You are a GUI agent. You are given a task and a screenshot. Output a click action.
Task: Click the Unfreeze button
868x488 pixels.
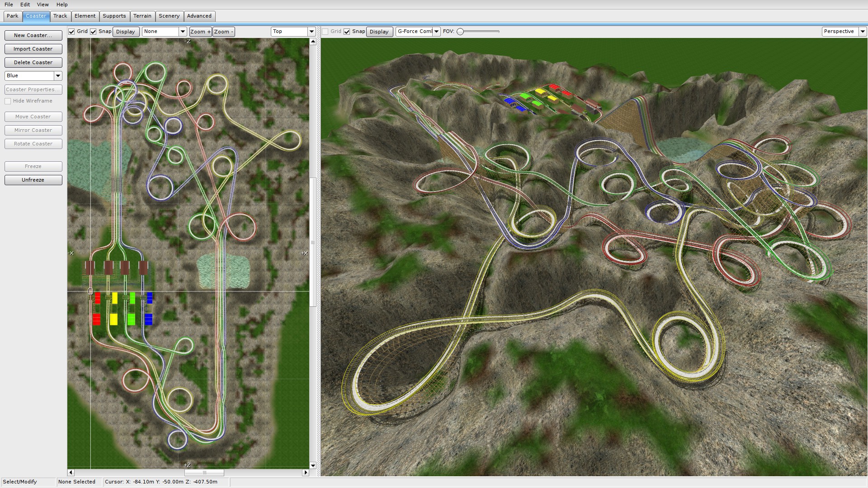click(x=33, y=180)
